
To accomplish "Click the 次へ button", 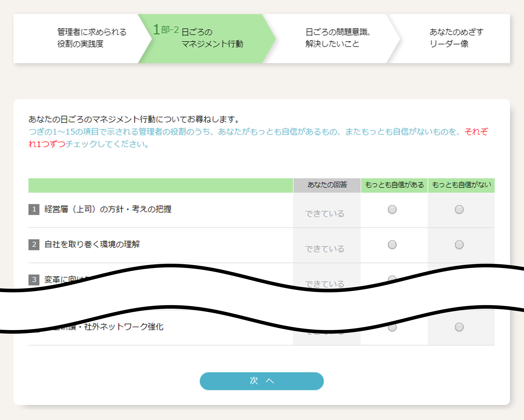I will point(262,381).
